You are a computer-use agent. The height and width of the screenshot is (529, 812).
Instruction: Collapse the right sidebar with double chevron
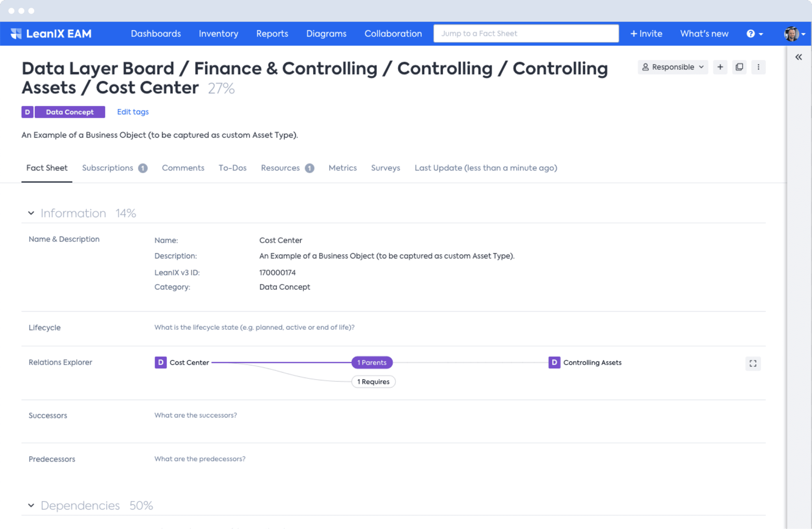click(x=798, y=57)
